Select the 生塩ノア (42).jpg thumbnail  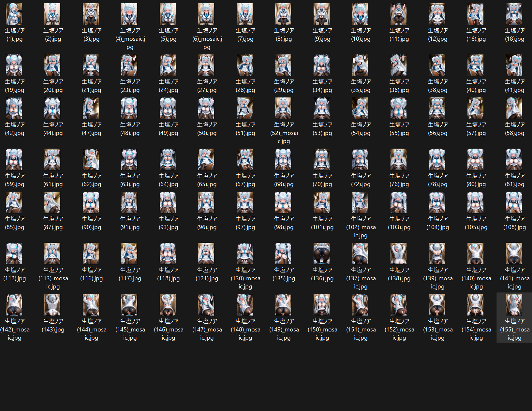click(14, 108)
